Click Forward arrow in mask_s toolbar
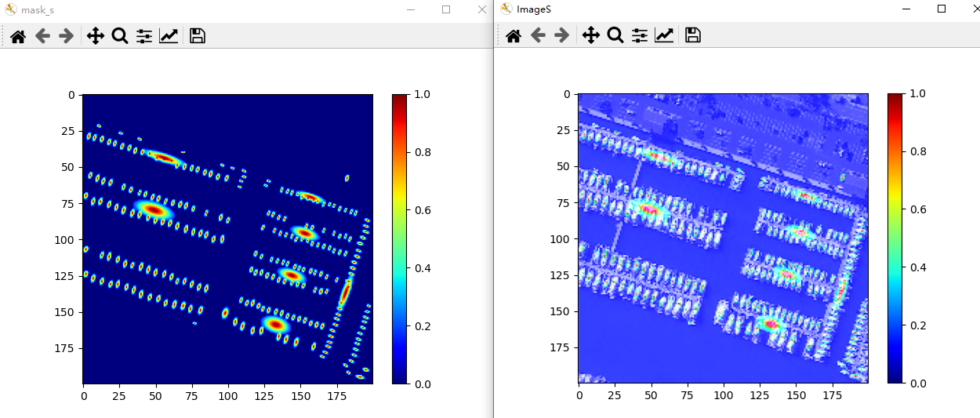Screen dimensions: 980x418 tap(67, 36)
